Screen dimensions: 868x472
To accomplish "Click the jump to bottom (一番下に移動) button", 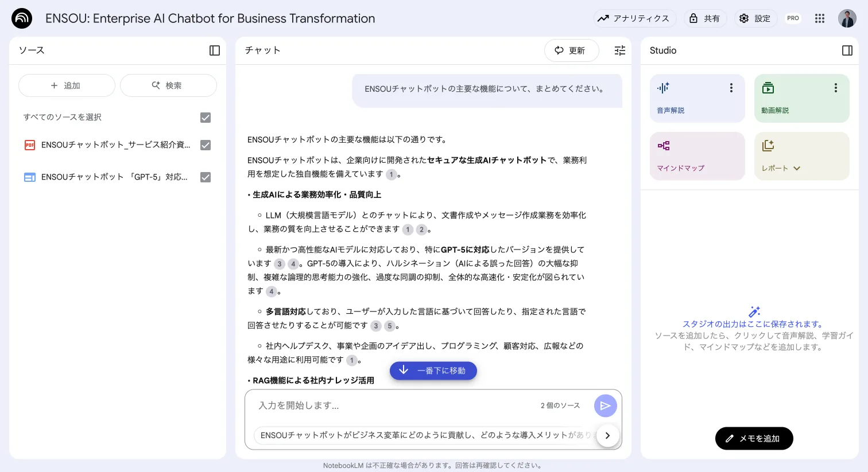I will (x=433, y=370).
